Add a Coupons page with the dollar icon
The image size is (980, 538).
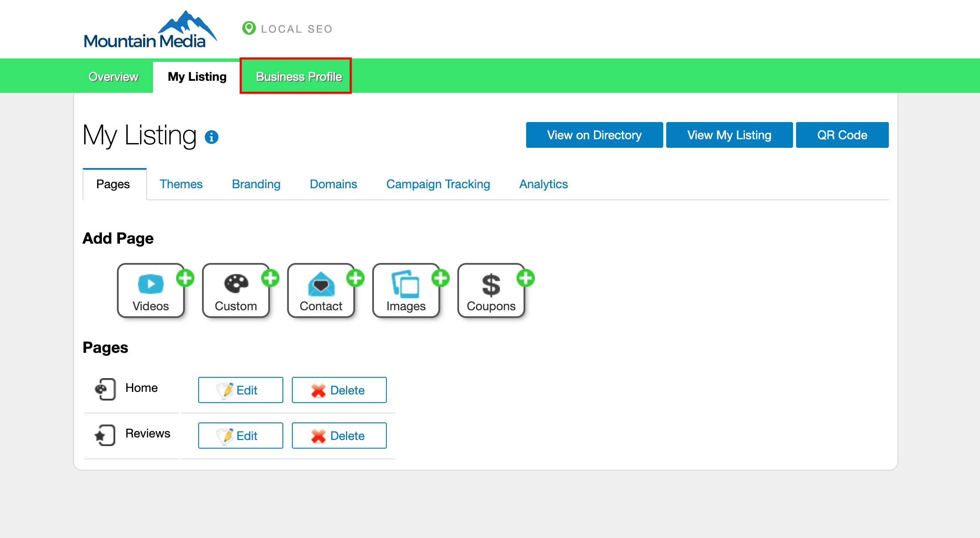[490, 284]
